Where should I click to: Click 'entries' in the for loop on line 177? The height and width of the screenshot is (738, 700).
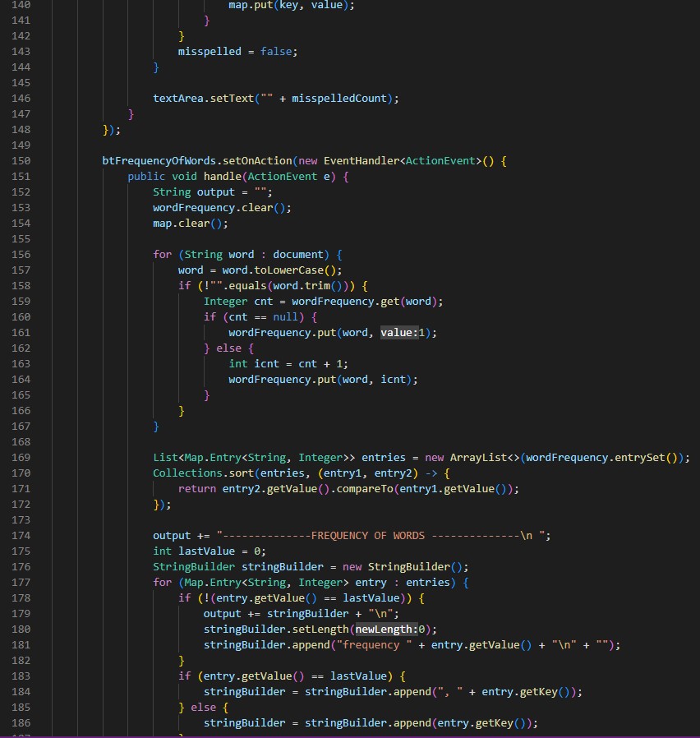[427, 583]
